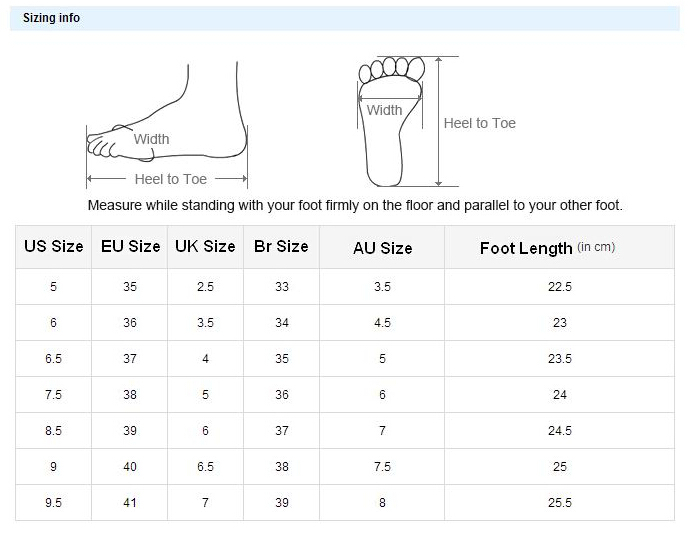Select the AU size 7.5 cell

point(382,467)
